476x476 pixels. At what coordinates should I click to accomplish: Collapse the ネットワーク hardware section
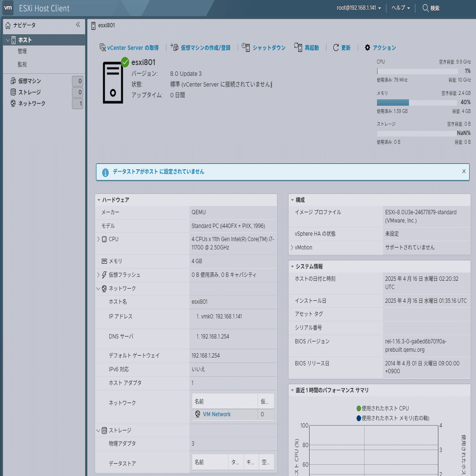(x=98, y=289)
